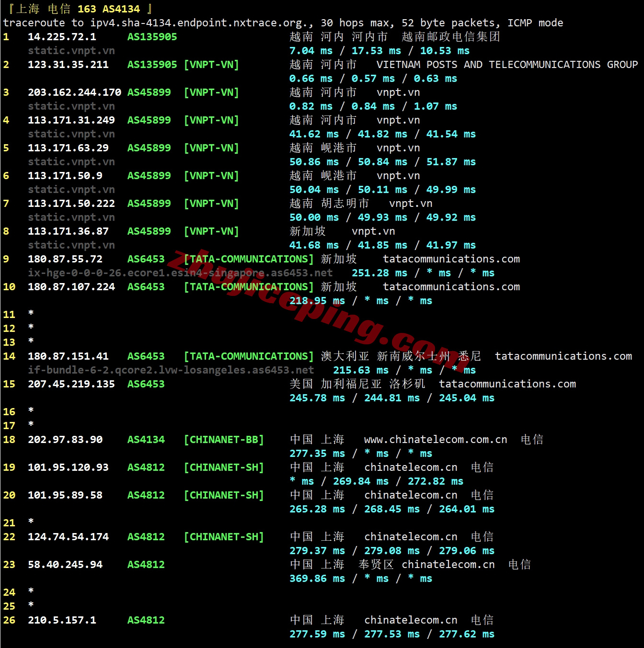Viewport: 644px width, 648px height.
Task: Select IP 113.171.50.222 on hop 7
Action: point(71,204)
